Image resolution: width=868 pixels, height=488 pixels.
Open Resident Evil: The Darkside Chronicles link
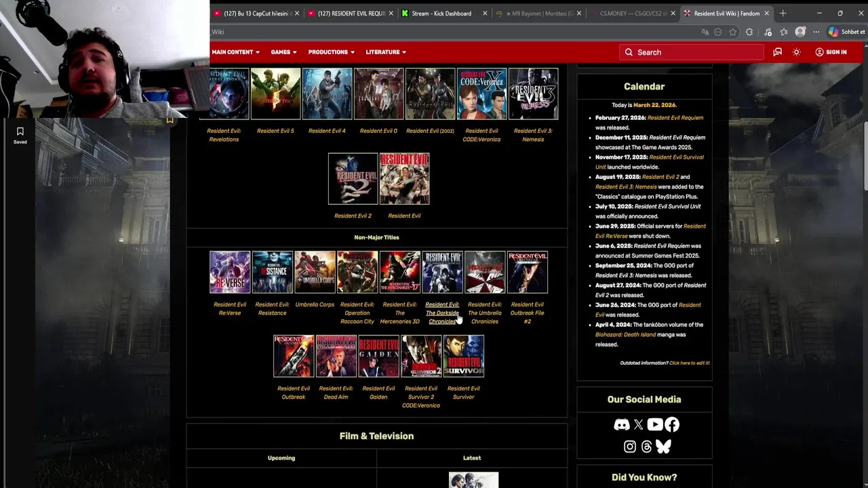[x=442, y=313]
